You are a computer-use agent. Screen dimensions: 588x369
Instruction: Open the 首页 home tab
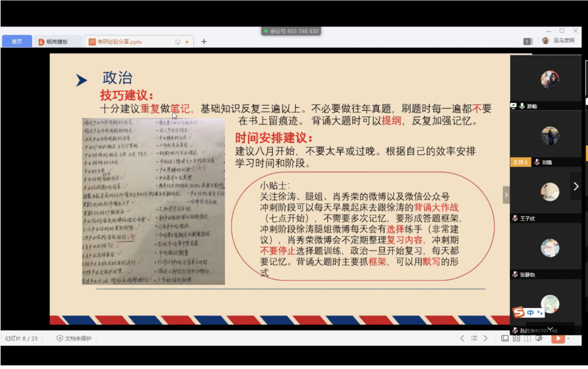[x=17, y=42]
